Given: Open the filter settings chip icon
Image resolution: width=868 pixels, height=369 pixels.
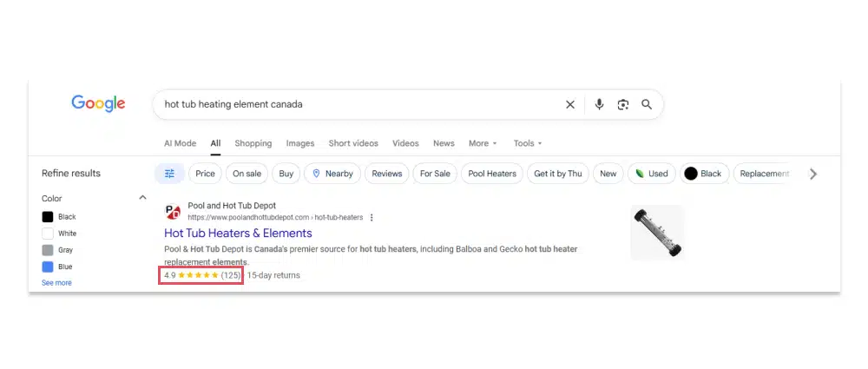Looking at the screenshot, I should [169, 174].
